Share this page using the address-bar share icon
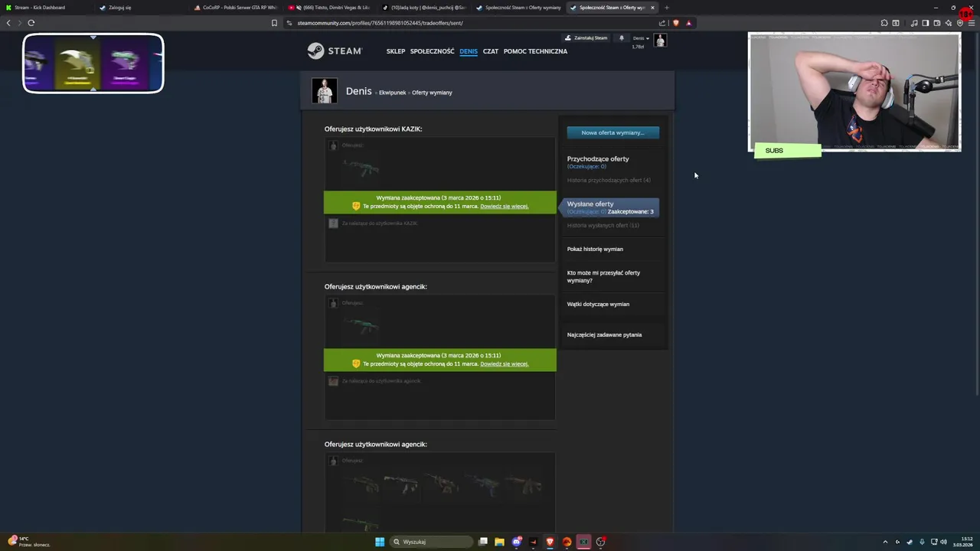Screen dimensions: 980x551 (x=662, y=23)
